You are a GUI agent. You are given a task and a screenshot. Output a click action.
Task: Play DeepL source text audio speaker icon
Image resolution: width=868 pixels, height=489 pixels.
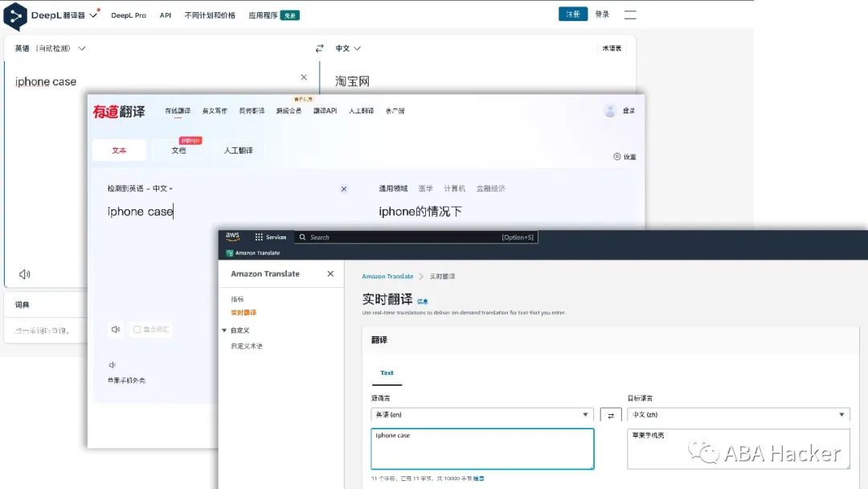pyautogui.click(x=25, y=274)
